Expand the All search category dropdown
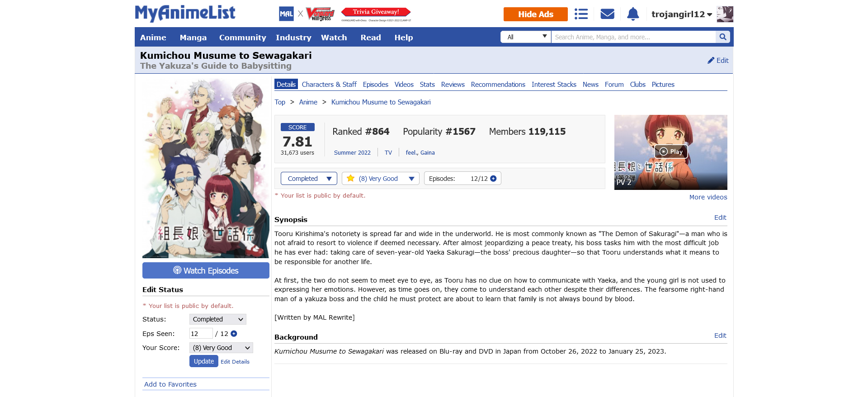This screenshot has width=868, height=397. 526,37
